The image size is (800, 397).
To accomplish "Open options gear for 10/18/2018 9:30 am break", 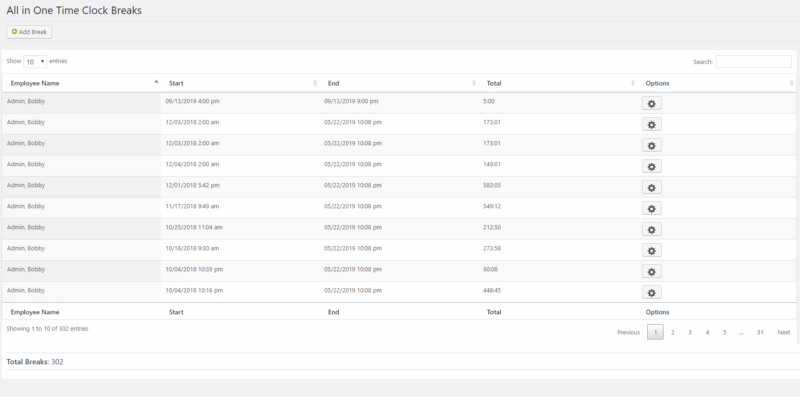I will [652, 250].
